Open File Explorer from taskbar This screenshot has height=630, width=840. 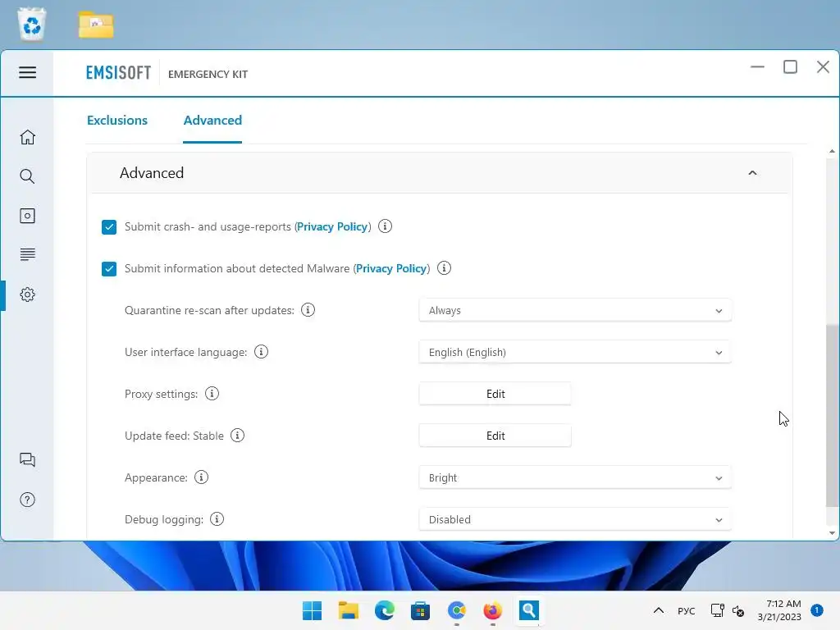click(348, 610)
